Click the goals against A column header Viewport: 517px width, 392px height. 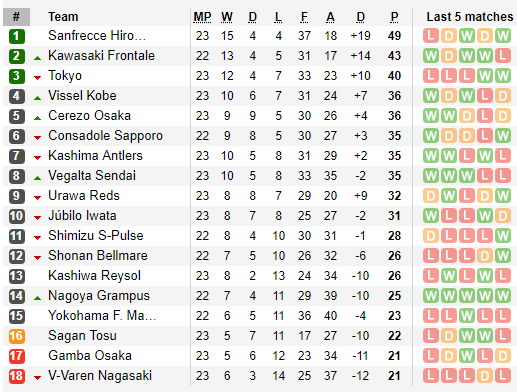click(330, 17)
